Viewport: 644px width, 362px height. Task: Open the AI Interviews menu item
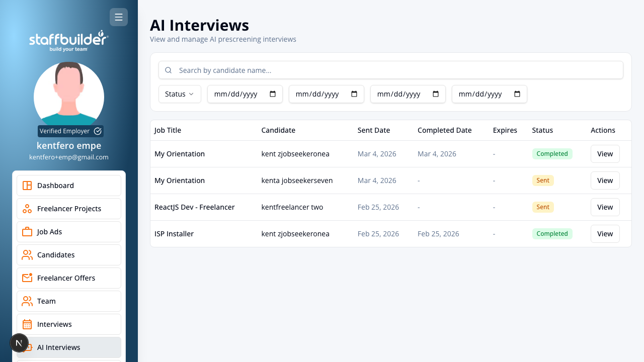pos(69,347)
